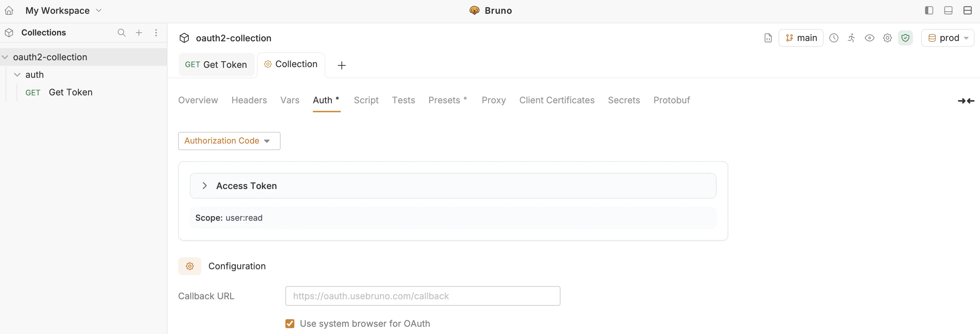The image size is (980, 334).
Task: Open collection settings gear icon
Action: tap(887, 38)
